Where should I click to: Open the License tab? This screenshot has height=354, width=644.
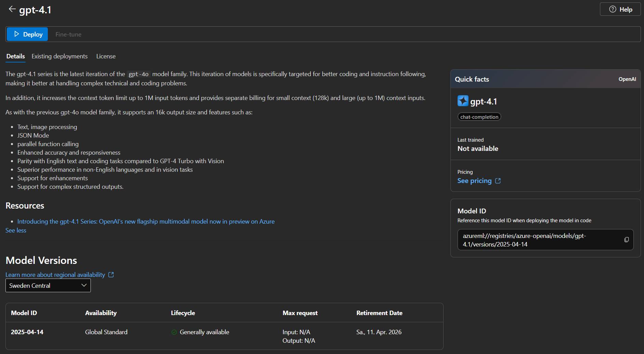pyautogui.click(x=106, y=56)
